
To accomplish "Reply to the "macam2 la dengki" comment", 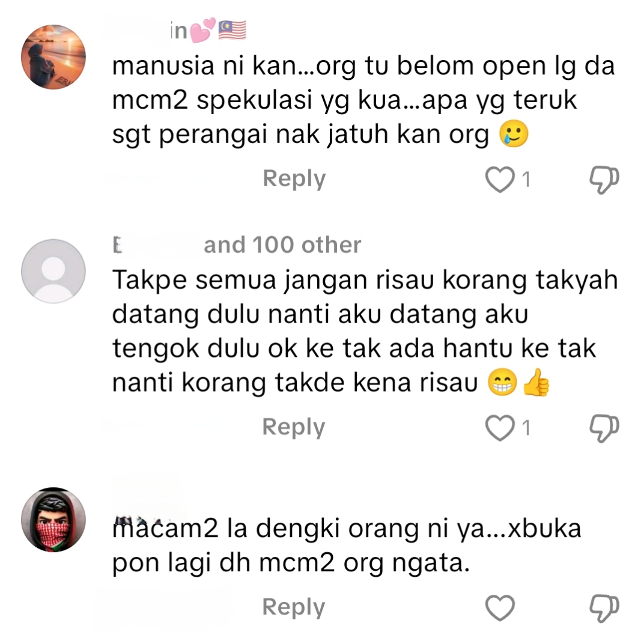I will tap(294, 607).
